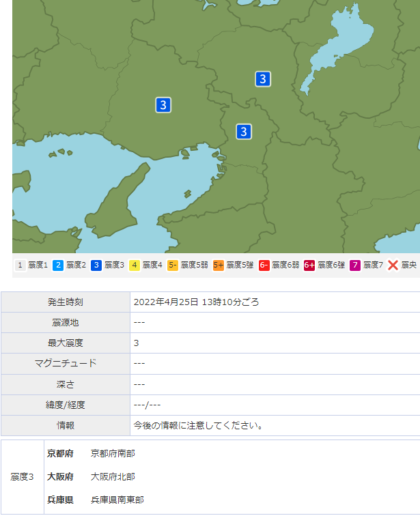Click the 京都府南部 region text
Screen dimensions: 420x518
click(x=113, y=453)
